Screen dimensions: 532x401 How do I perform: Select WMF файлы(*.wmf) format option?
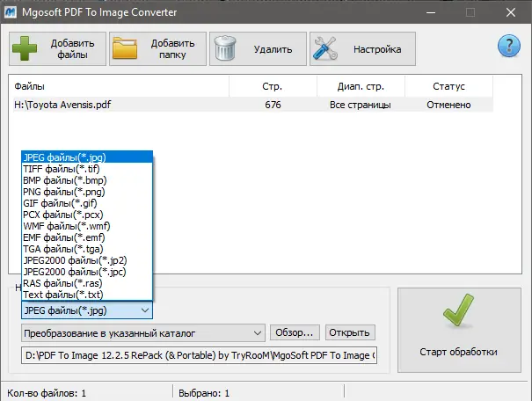87,226
